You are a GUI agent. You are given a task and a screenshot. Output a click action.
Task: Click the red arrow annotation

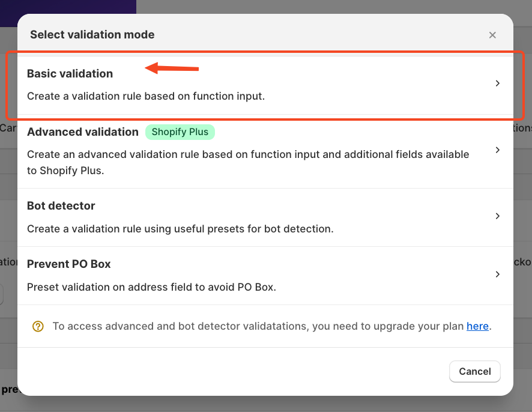click(x=172, y=68)
